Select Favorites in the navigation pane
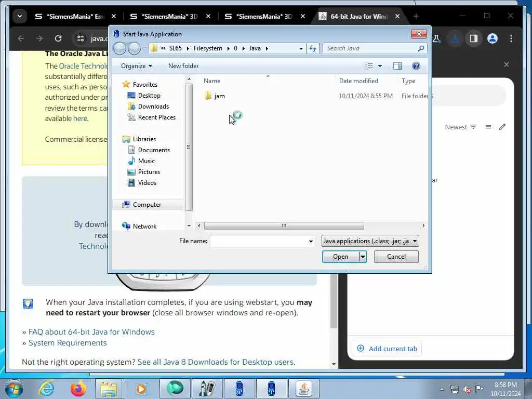 (145, 85)
